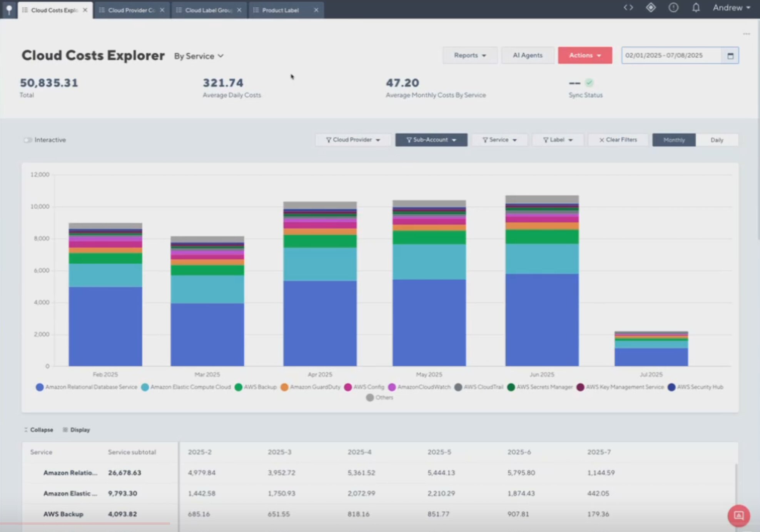Switch to the Product Label tab

pos(281,10)
